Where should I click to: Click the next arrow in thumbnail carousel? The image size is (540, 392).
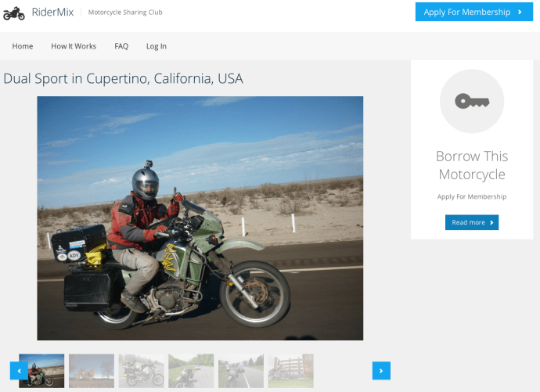click(381, 371)
